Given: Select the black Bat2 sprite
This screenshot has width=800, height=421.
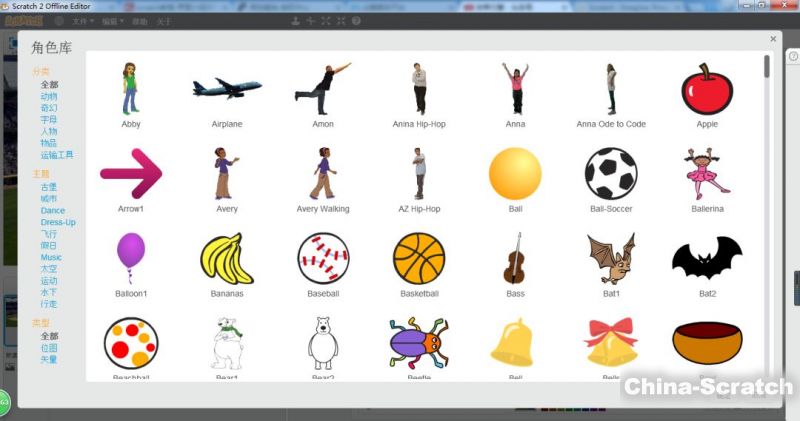Looking at the screenshot, I should tap(707, 258).
